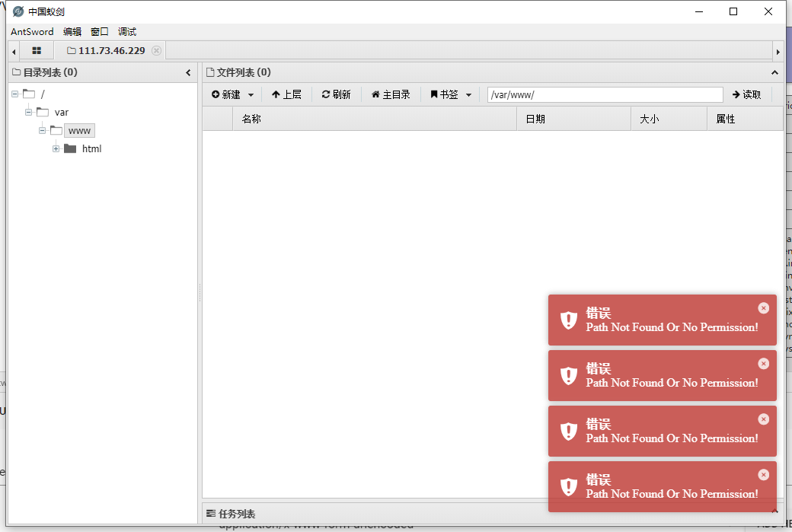Open the 新建 dropdown arrow

pyautogui.click(x=251, y=95)
